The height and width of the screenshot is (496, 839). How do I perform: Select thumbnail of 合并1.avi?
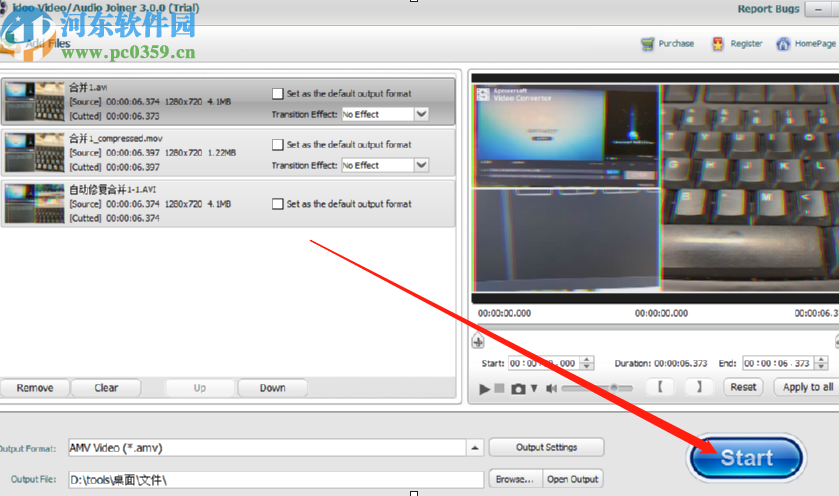tap(35, 102)
